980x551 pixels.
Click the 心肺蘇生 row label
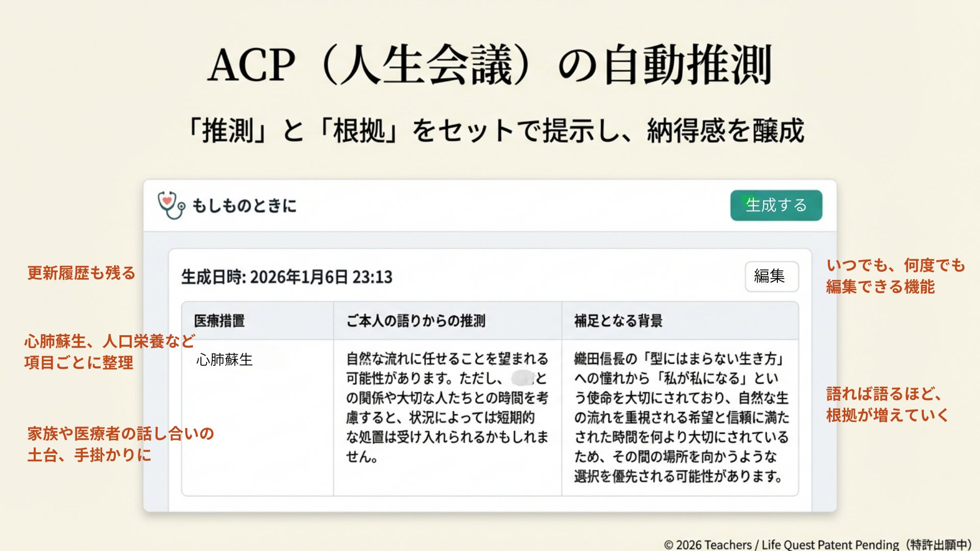pyautogui.click(x=225, y=360)
